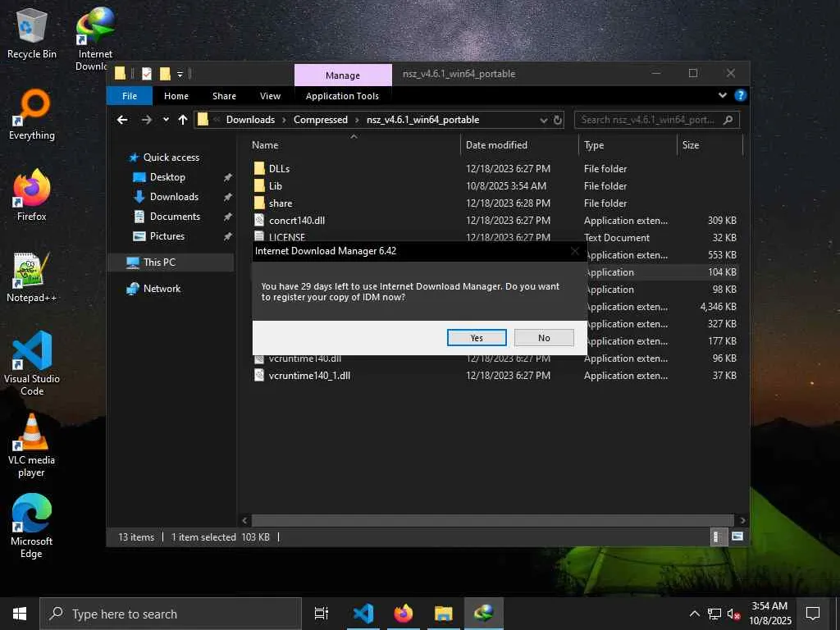This screenshot has height=630, width=840.
Task: Open Internet Download Manager taskbar icon
Action: [484, 614]
